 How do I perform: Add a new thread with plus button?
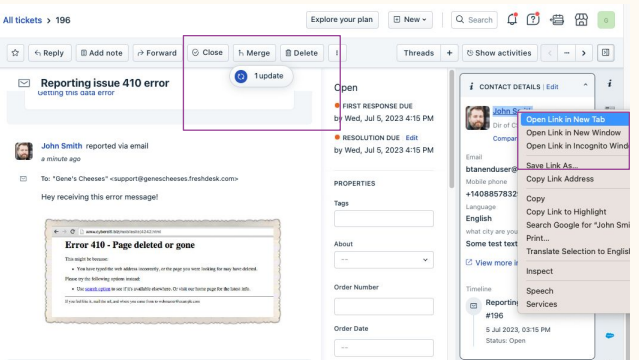pyautogui.click(x=450, y=53)
